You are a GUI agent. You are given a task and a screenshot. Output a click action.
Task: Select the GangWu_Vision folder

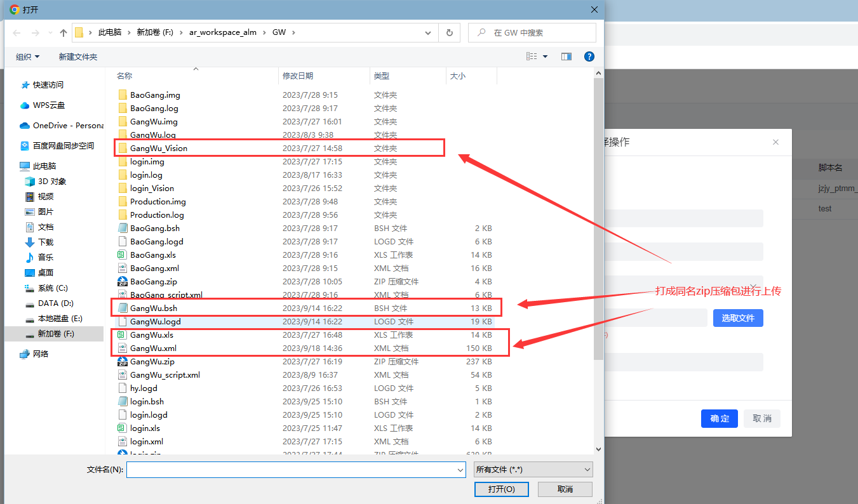(x=158, y=149)
